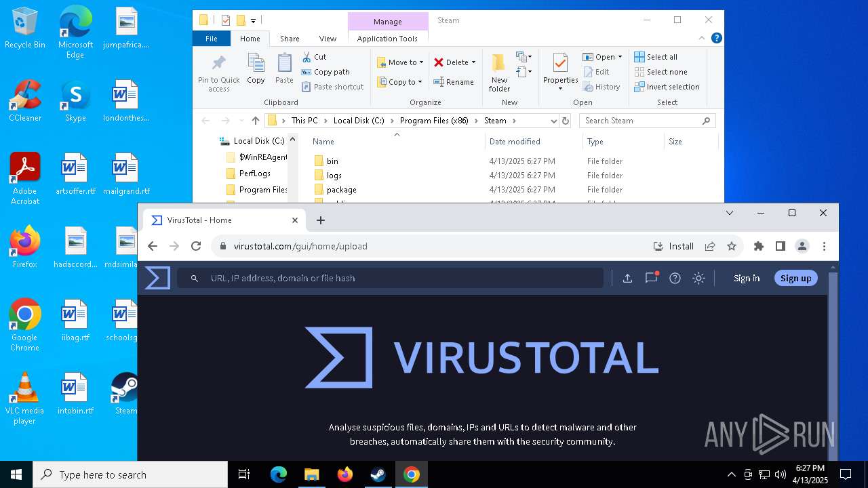This screenshot has width=868, height=488.
Task: Open Chrome three-dot menu
Action: point(824,246)
